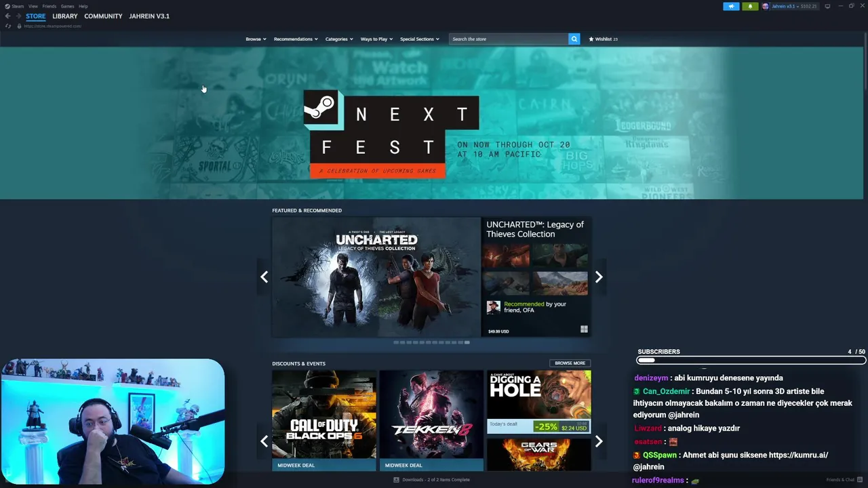Open the Tekken 8 midweek deal
Image resolution: width=868 pixels, height=488 pixels.
(x=431, y=420)
